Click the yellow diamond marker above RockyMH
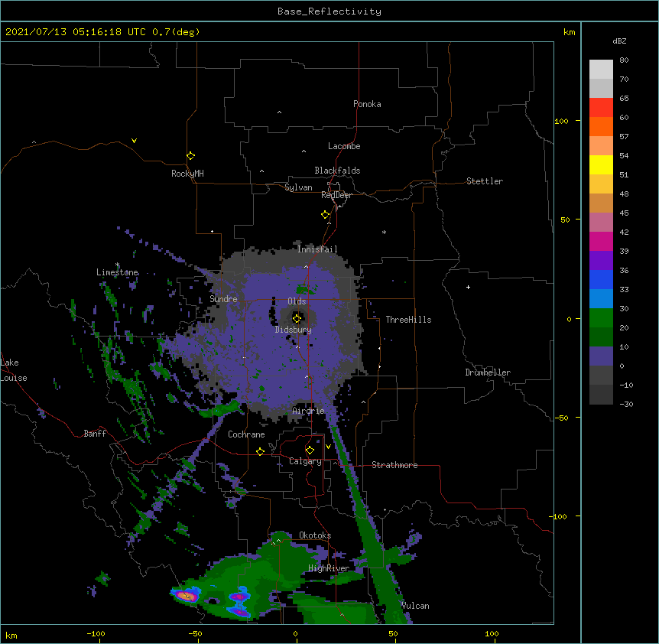The width and height of the screenshot is (659, 644). coord(190,155)
